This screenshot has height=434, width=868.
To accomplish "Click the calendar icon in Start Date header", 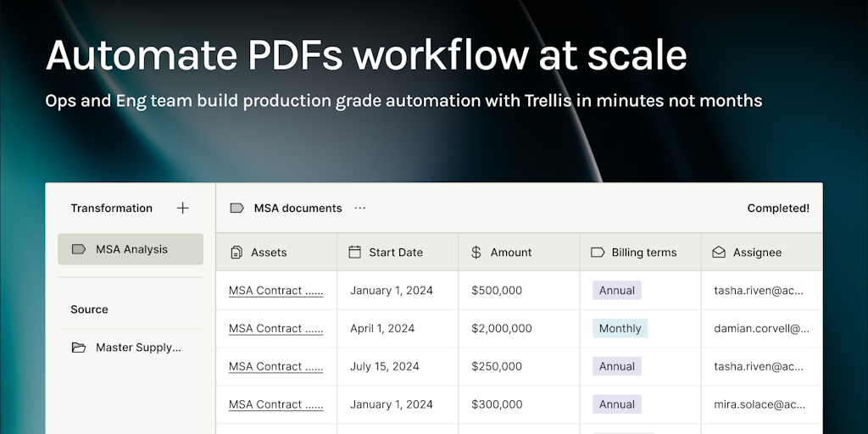I will [355, 253].
